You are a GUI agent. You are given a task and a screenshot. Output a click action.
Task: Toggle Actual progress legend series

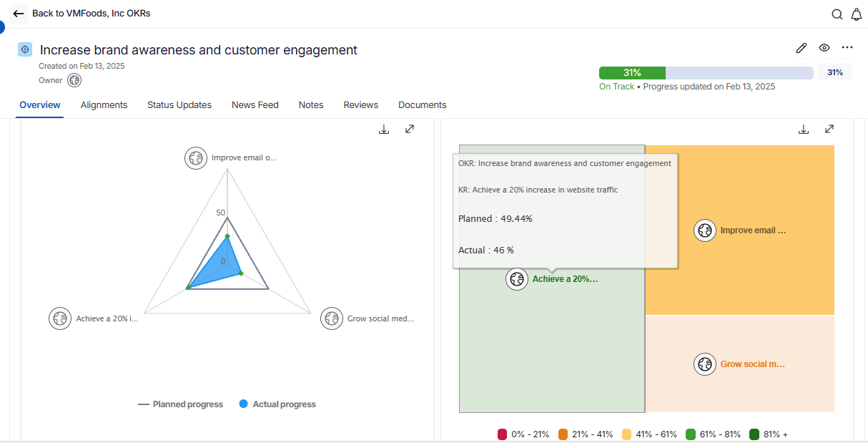point(277,404)
